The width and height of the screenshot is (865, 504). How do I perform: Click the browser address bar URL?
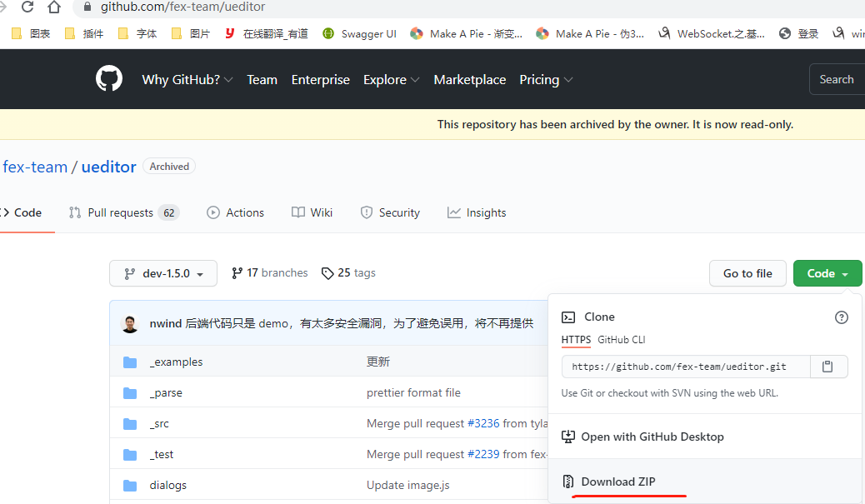(x=182, y=7)
